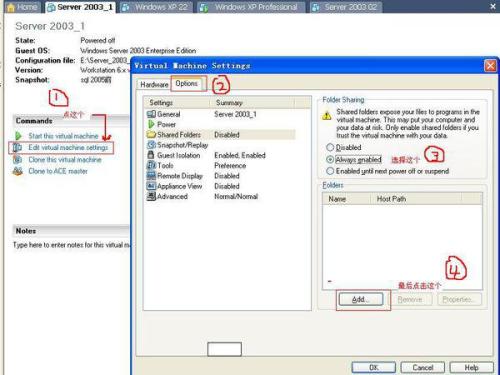Select the Shared Folders folder icon
This screenshot has width=500, height=375.
pos(151,135)
